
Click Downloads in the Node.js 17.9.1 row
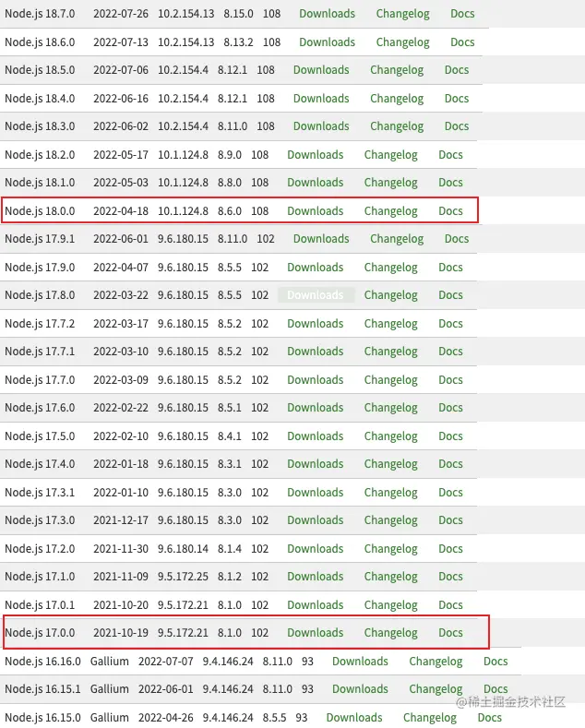tap(321, 239)
